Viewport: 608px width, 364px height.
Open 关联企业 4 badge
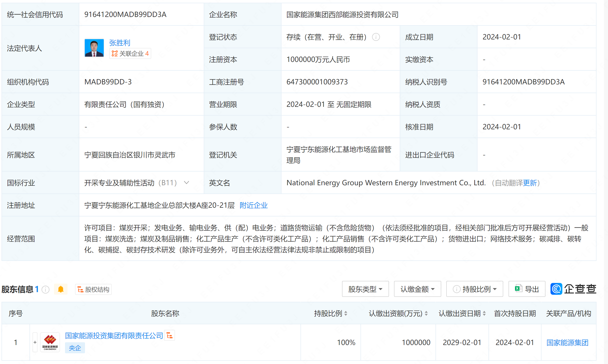click(130, 53)
